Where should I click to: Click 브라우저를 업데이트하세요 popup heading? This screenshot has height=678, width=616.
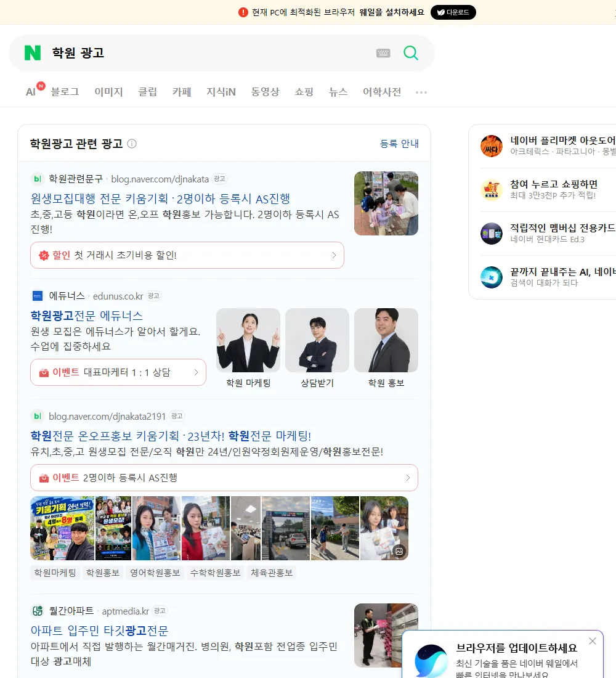pyautogui.click(x=517, y=648)
